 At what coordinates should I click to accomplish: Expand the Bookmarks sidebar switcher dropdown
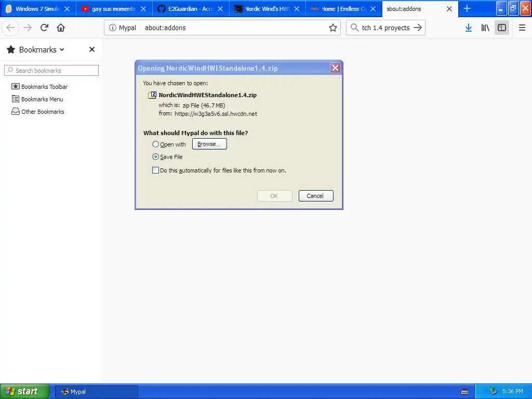coord(62,49)
